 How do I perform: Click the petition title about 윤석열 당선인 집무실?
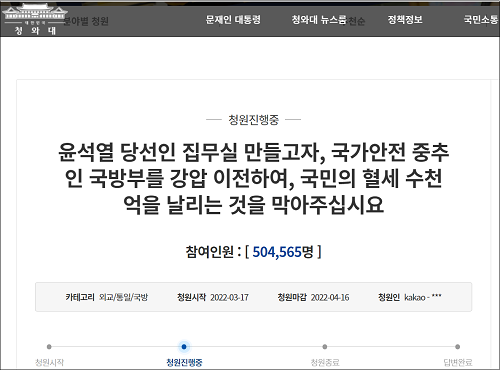click(253, 178)
